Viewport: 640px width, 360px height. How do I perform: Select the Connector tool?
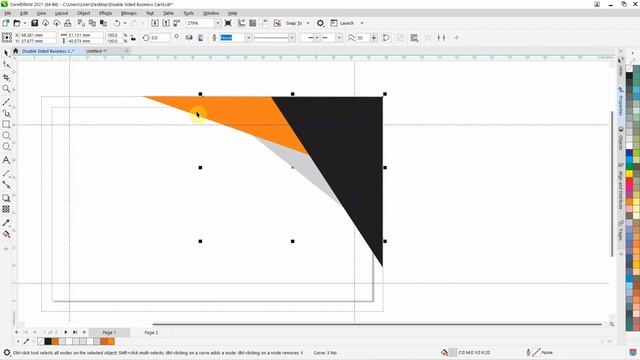[x=6, y=184]
